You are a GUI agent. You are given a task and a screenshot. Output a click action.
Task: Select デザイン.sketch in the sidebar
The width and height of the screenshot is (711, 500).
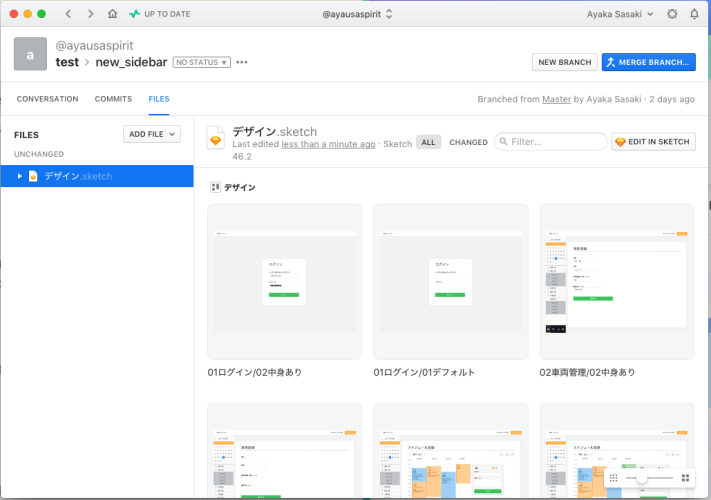[x=97, y=176]
